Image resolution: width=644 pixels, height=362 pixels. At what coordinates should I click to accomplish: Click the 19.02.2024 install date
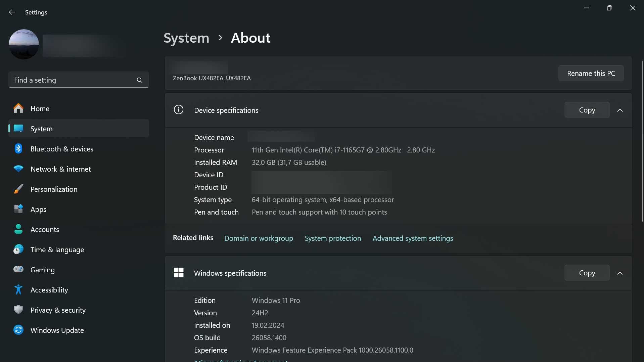[x=268, y=325]
